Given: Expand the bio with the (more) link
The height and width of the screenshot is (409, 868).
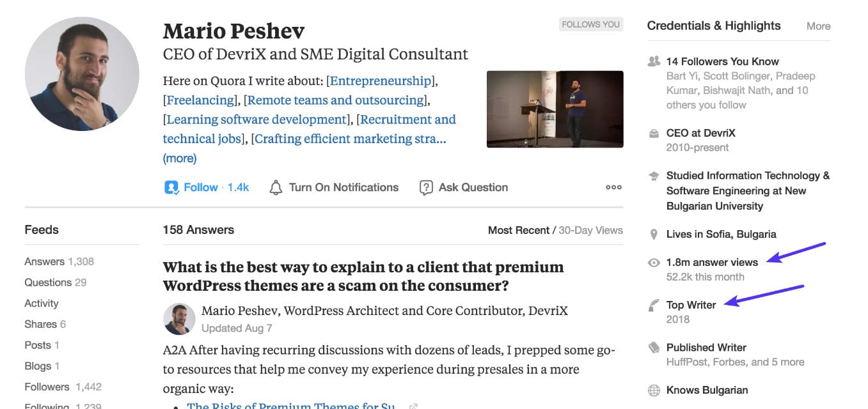Looking at the screenshot, I should (x=179, y=158).
